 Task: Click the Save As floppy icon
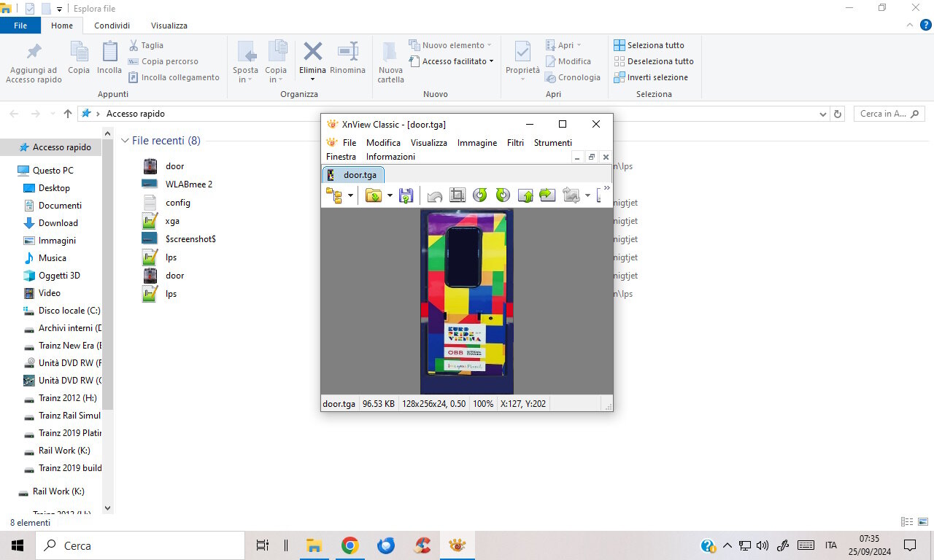406,195
